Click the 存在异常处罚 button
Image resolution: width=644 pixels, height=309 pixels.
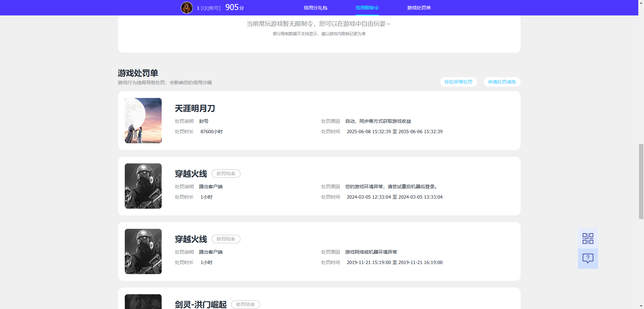pos(458,82)
